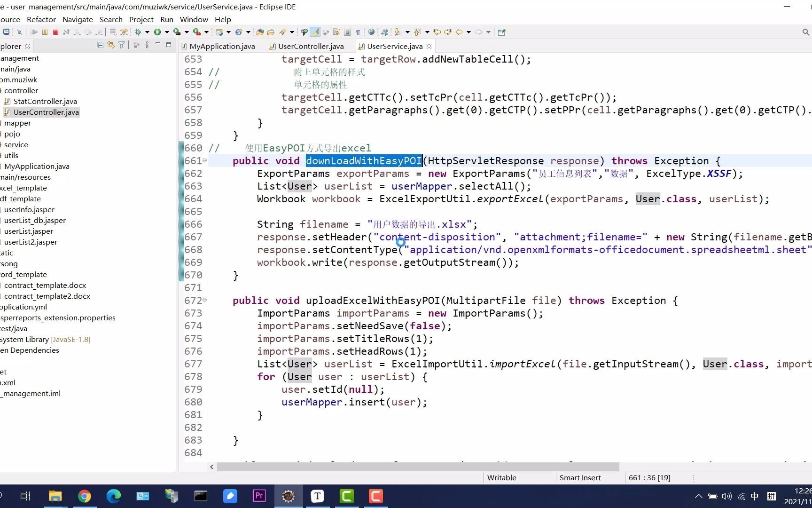
Task: Click the Skip All Breakpoints icon
Action: pos(19,32)
